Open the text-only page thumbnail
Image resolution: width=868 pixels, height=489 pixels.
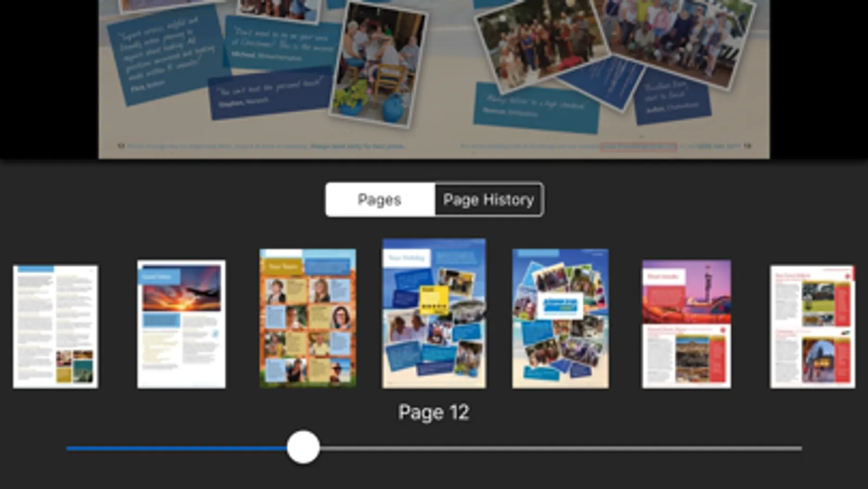coord(55,327)
